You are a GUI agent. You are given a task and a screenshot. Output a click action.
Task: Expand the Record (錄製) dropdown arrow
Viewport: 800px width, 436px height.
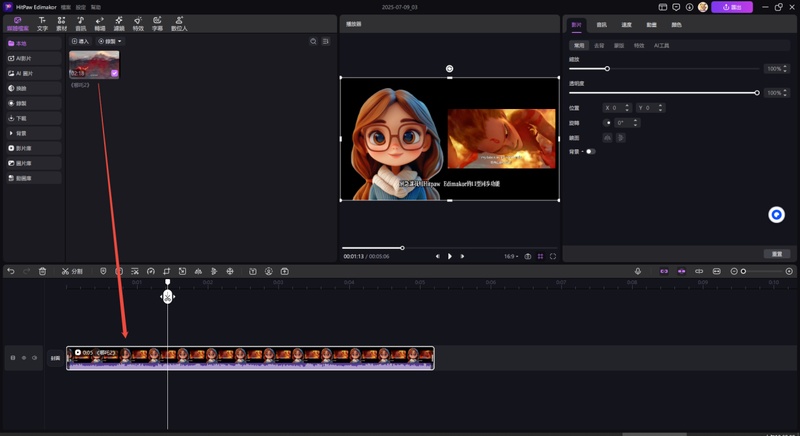coord(120,41)
